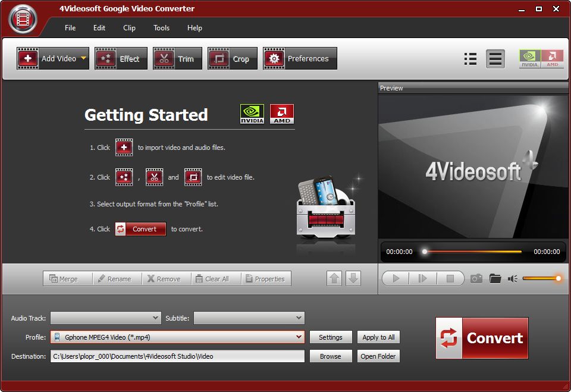Open the Preferences panel
This screenshot has width=571, height=392.
coord(299,58)
